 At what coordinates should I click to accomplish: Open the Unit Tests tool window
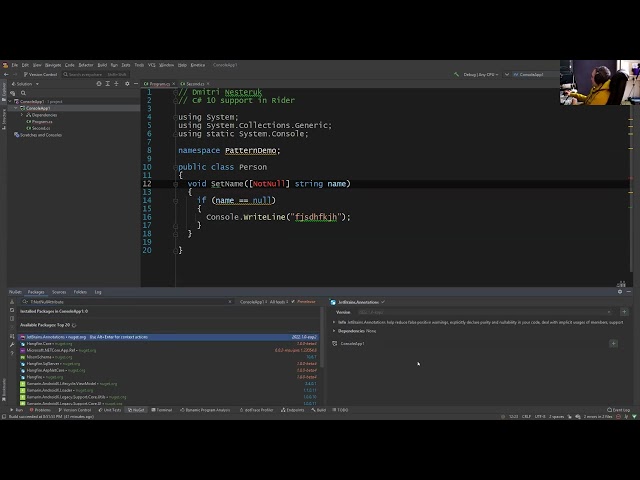(x=110, y=410)
